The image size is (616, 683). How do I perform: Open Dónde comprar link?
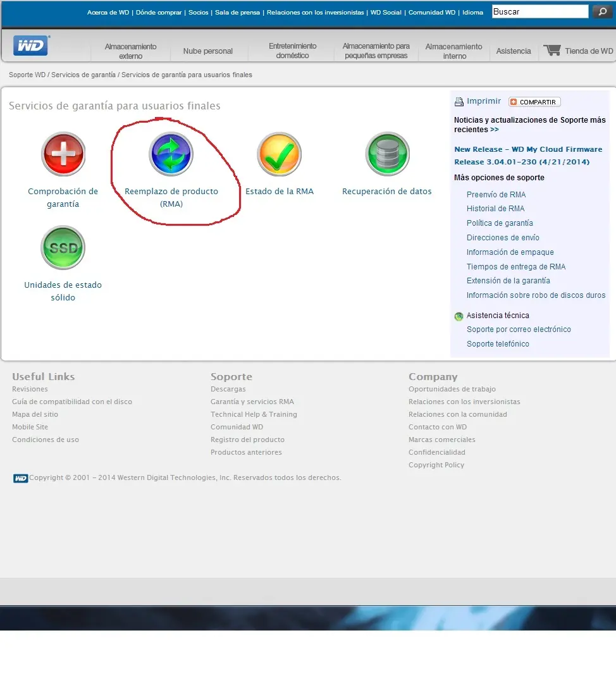(x=159, y=12)
